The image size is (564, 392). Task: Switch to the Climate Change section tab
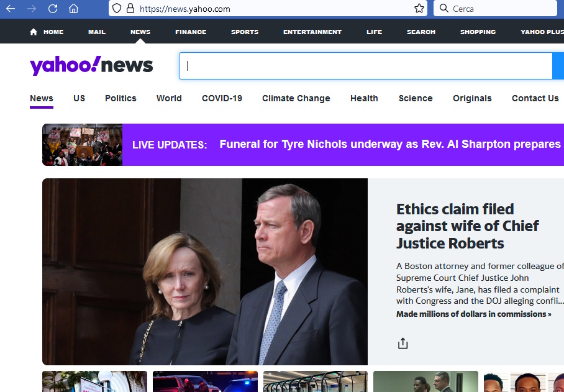(296, 98)
